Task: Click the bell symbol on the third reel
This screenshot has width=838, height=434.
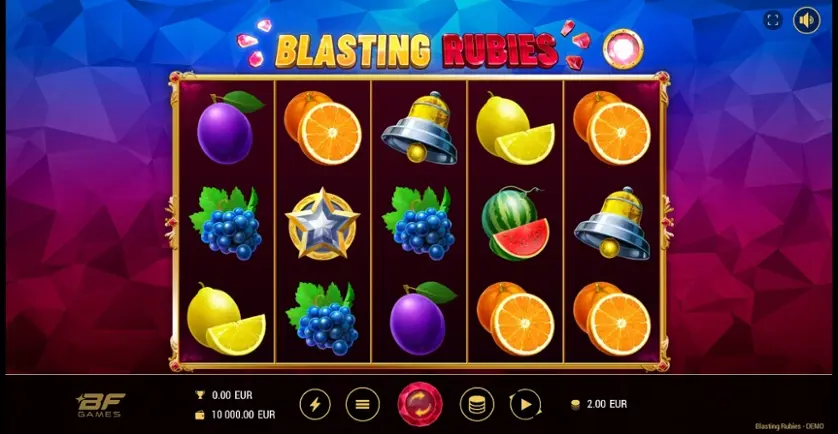Action: (x=420, y=128)
